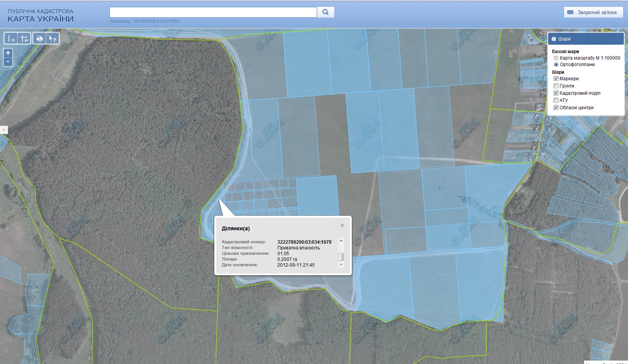The height and width of the screenshot is (364, 628).
Task: Open the Зворотній зв'язок feedback button
Action: tap(594, 12)
